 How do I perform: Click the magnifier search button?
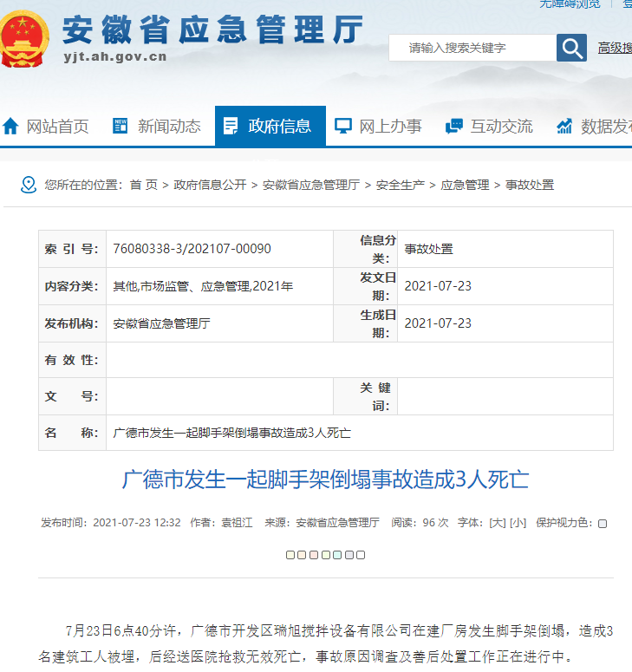[571, 48]
